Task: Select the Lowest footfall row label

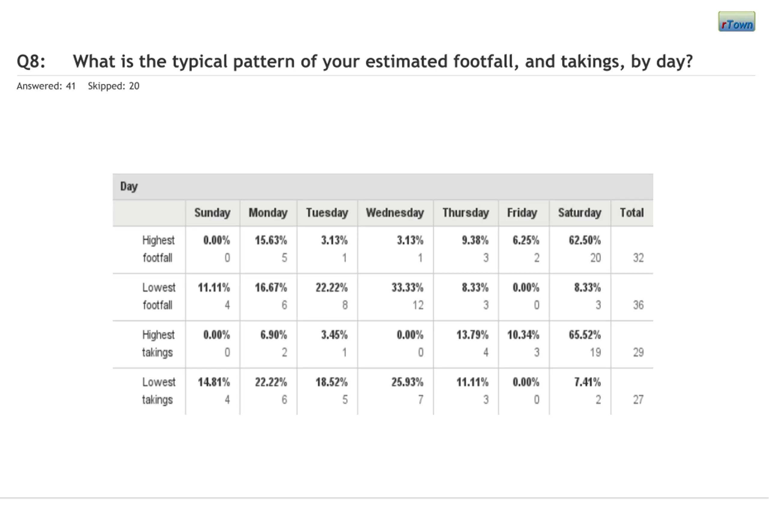Action: pos(158,296)
